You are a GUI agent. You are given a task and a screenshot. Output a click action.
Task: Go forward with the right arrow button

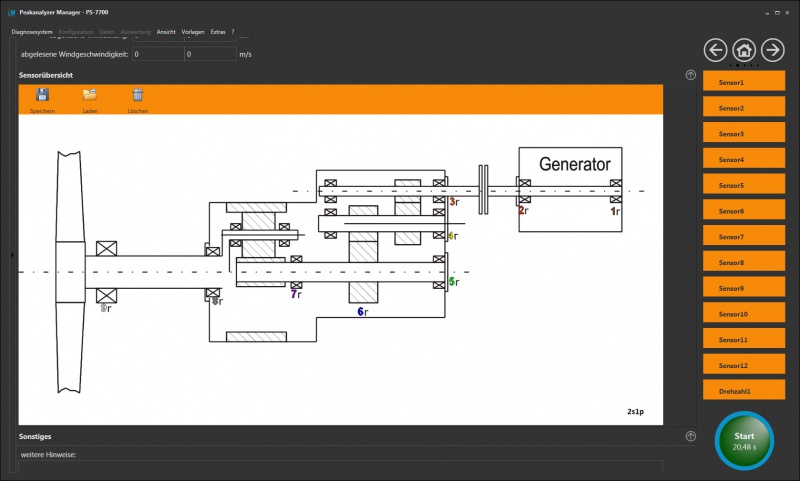tap(773, 50)
